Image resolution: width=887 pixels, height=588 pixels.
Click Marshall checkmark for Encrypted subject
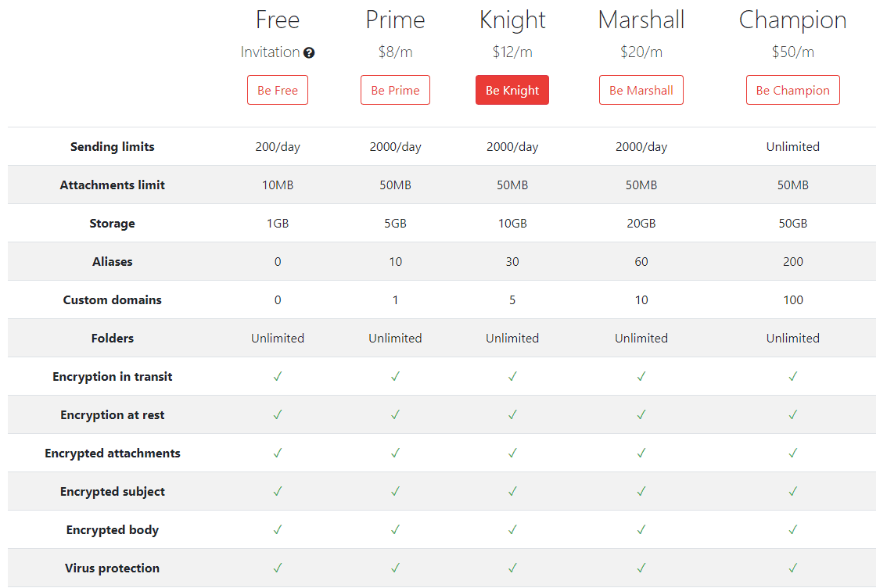coord(641,491)
